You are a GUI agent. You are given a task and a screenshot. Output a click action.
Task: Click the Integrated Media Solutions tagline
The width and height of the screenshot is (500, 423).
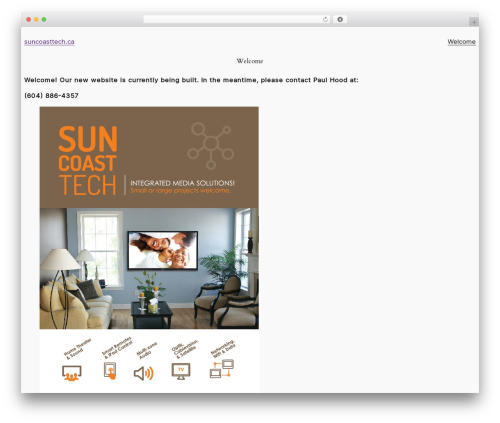(182, 183)
